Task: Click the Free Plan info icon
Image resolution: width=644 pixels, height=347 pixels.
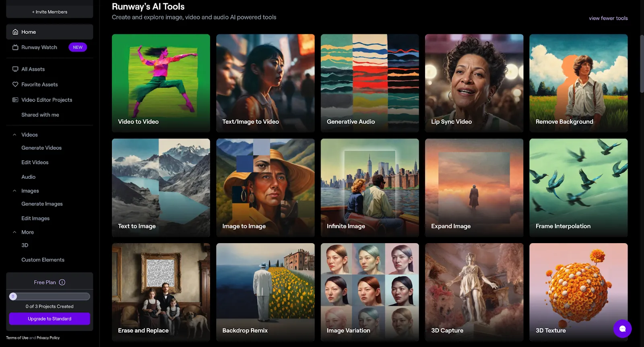Action: 62,282
